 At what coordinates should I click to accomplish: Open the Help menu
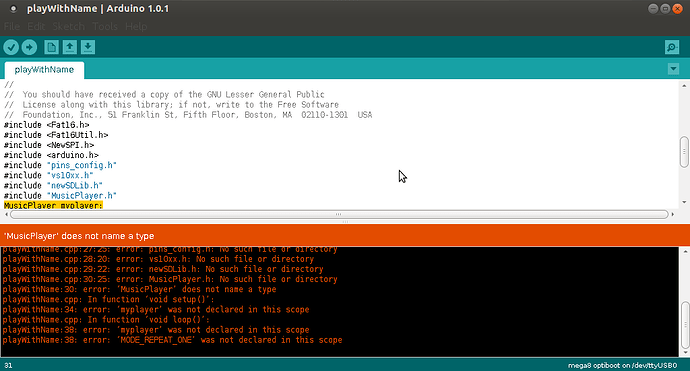(x=136, y=26)
